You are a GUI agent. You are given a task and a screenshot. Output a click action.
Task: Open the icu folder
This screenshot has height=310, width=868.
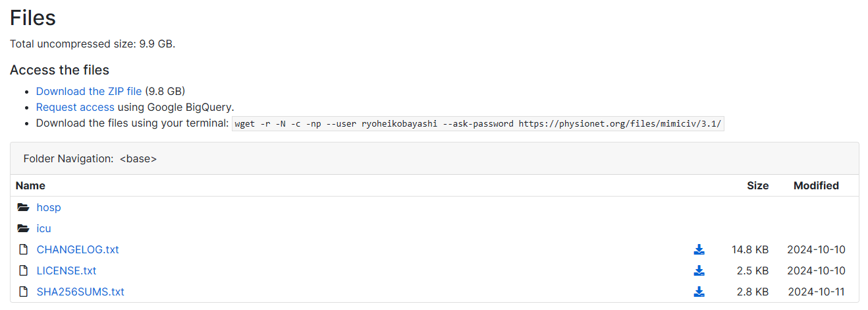coord(43,228)
